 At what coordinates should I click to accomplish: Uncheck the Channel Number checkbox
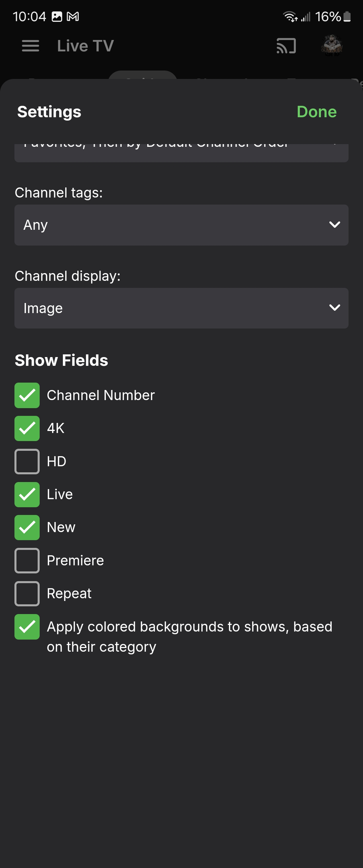(27, 395)
